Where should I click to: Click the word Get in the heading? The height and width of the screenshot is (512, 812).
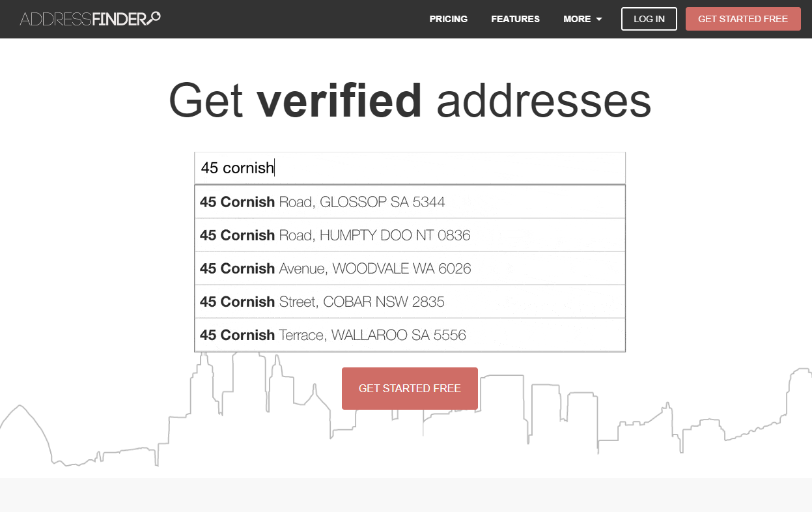206,100
